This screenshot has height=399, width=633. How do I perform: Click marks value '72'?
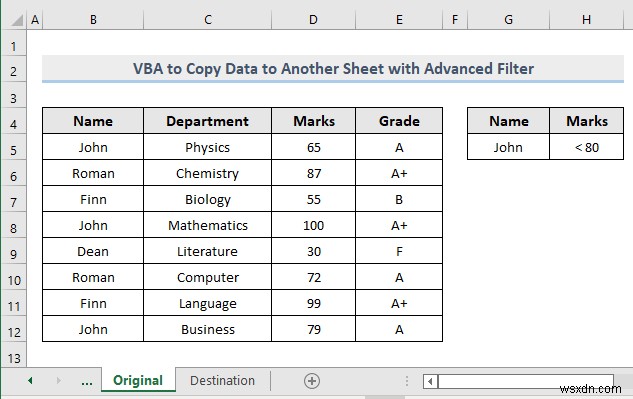314,277
